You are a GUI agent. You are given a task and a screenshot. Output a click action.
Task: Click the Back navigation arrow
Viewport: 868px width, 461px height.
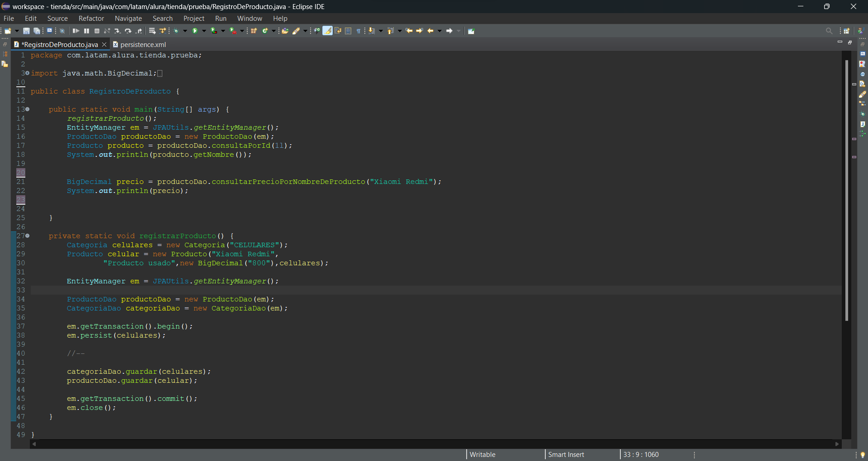pos(430,31)
